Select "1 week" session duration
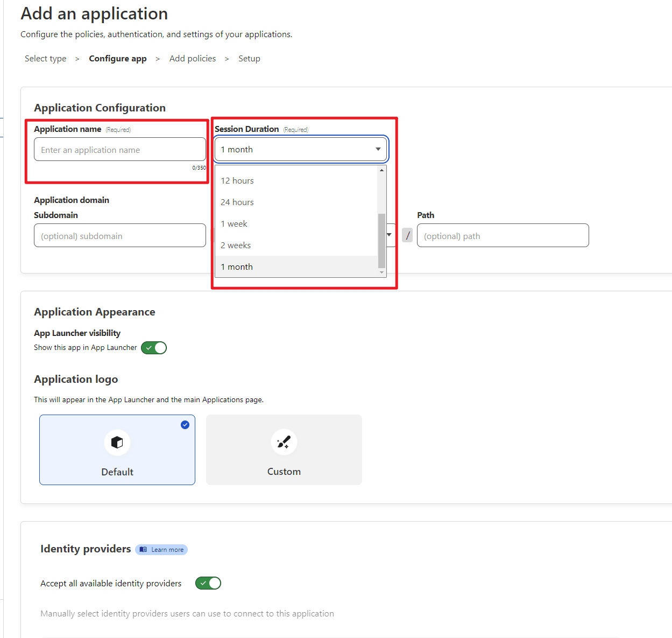The height and width of the screenshot is (638, 672). coord(234,223)
